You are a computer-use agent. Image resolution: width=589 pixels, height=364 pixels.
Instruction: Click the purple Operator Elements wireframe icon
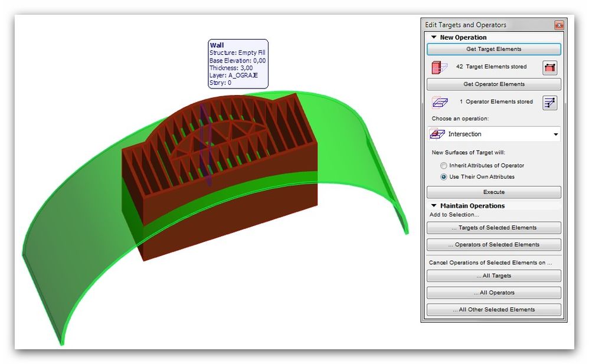coord(439,102)
